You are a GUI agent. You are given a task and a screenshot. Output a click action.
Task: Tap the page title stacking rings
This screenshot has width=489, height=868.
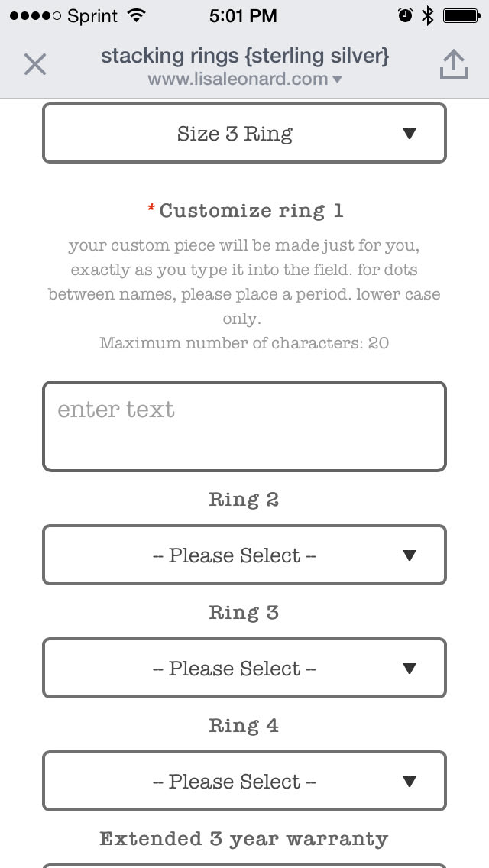click(244, 56)
